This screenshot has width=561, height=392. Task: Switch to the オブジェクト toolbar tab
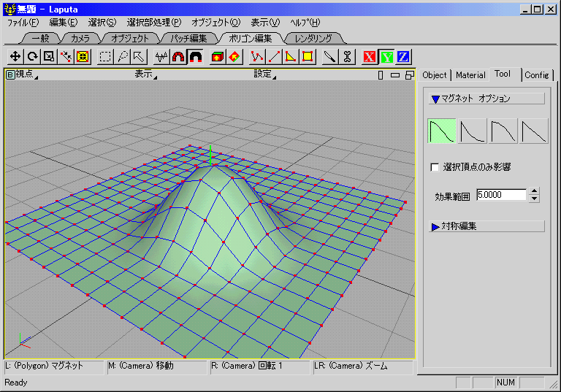coord(130,38)
